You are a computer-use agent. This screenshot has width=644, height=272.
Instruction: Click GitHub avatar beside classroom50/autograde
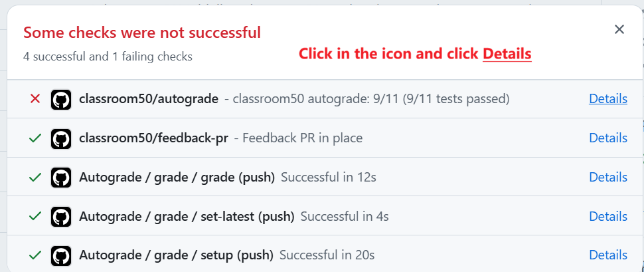(x=61, y=99)
